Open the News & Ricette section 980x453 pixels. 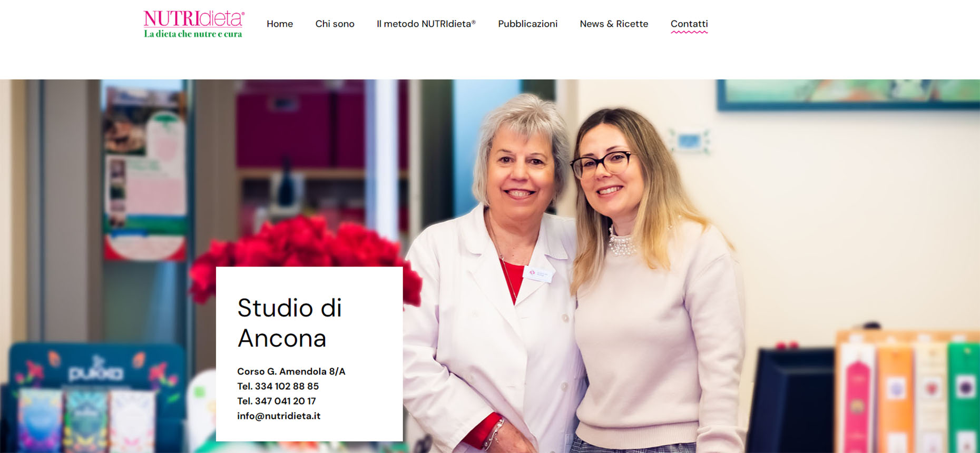coord(614,24)
